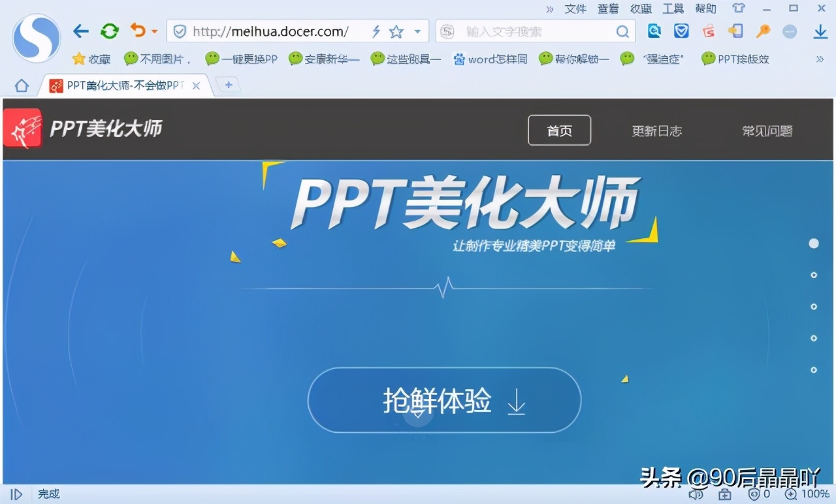Screen dimensions: 836x504
Task: Click the status bar first-aid box icon
Action: point(725,494)
